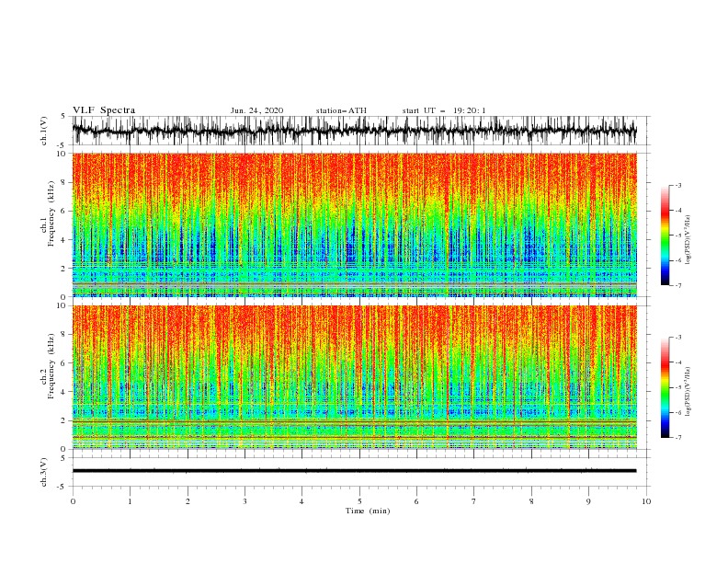Click the "Time (min)" axis label
Image resolution: width=728 pixels, height=563 pixels.
click(x=368, y=511)
